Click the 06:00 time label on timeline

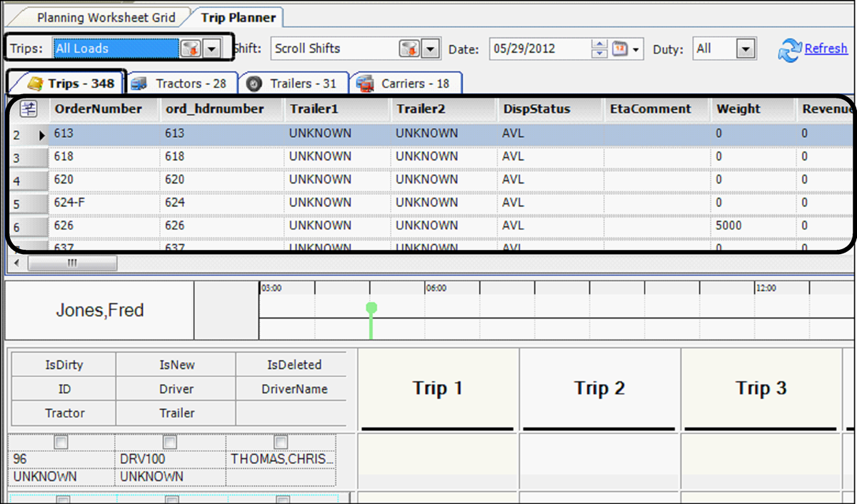(x=436, y=288)
